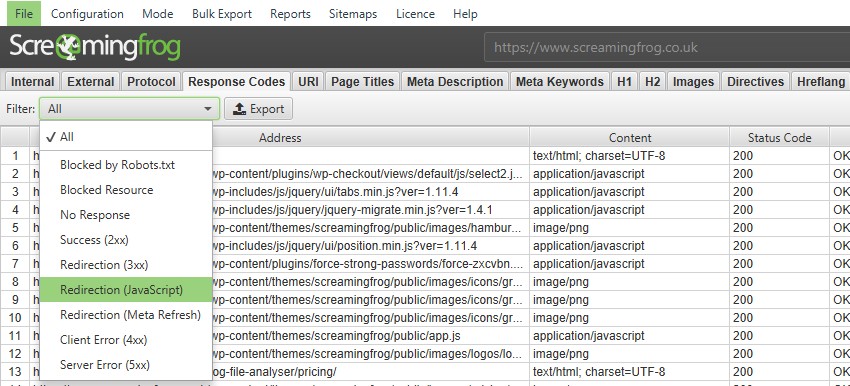This screenshot has height=386, width=850.
Task: Select Success (2xx) filter option
Action: (126, 240)
